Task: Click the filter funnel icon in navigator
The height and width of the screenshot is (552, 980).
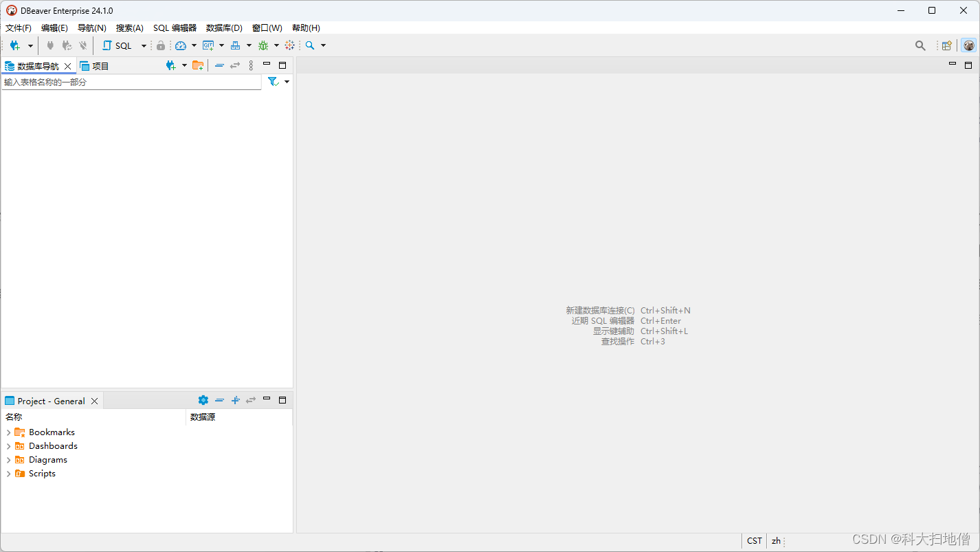Action: pos(273,82)
